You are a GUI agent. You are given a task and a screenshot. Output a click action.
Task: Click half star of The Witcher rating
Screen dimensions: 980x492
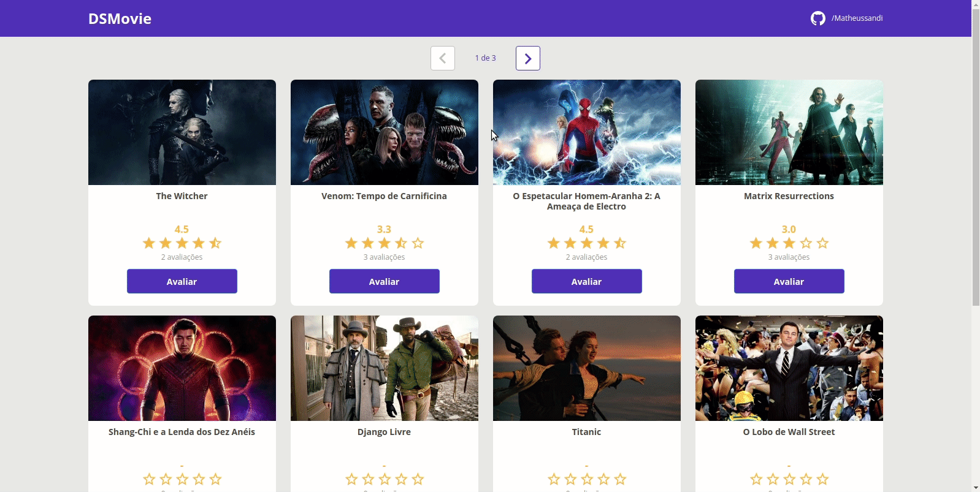tap(215, 243)
